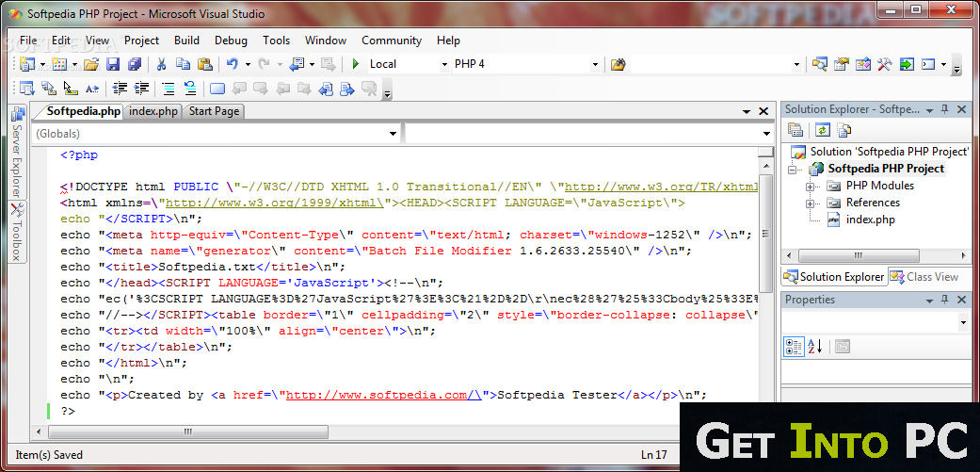
Task: Click Properties icon in Solution Explorer toolbar
Action: point(795,130)
